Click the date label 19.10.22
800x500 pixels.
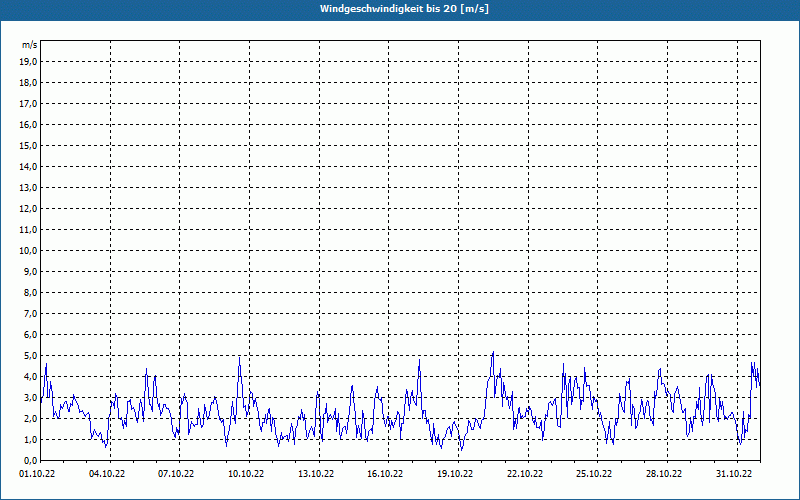click(455, 474)
